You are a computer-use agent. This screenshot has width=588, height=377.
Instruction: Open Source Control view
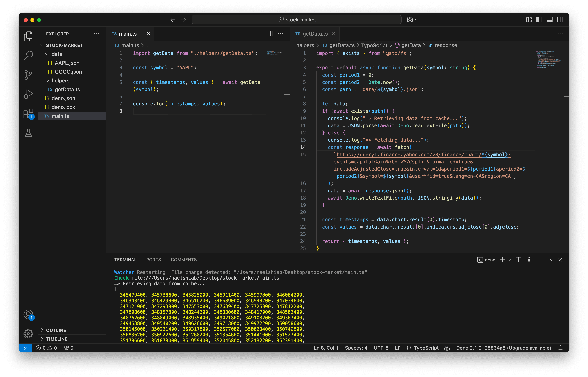point(28,75)
